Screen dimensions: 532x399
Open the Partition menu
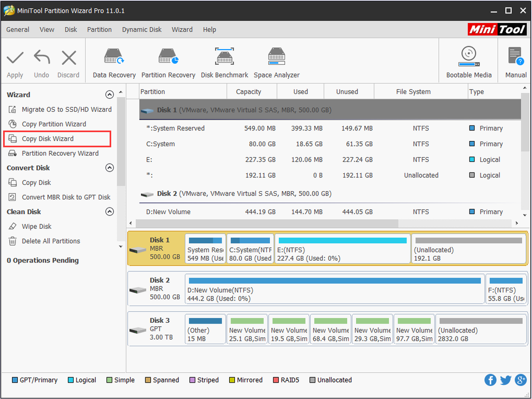99,30
